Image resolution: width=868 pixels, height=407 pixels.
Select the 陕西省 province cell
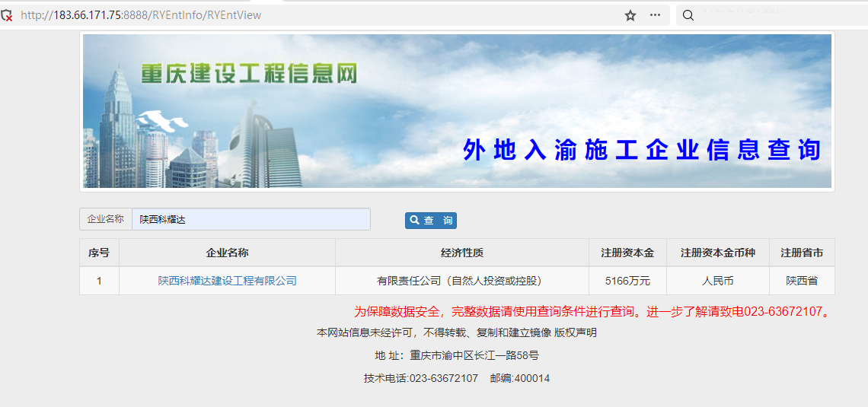coord(802,281)
